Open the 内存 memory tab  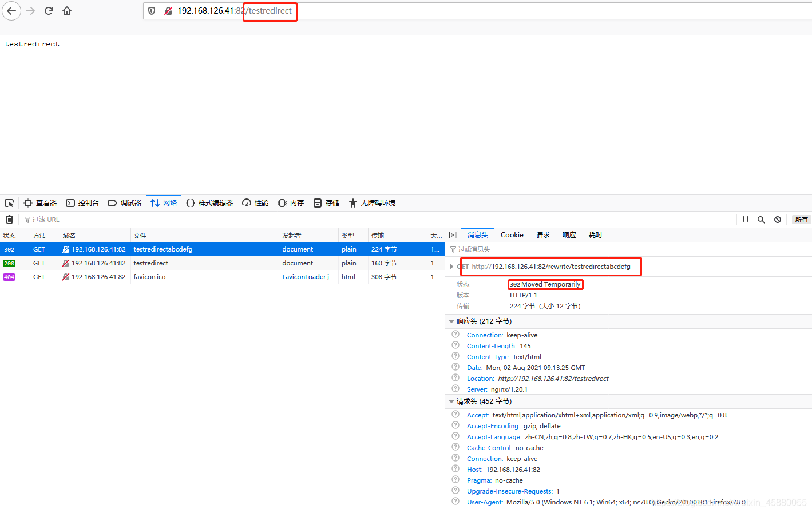(291, 203)
